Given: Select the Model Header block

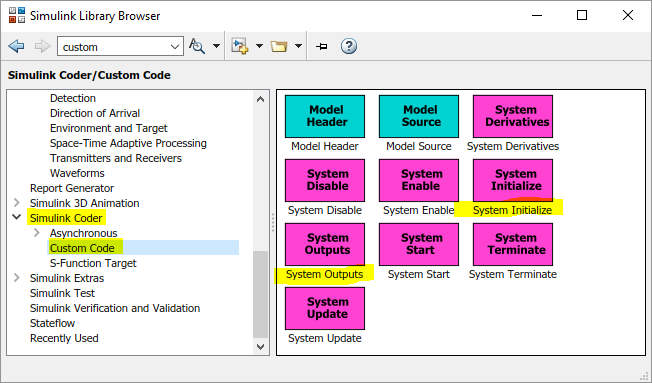Looking at the screenshot, I should pos(325,116).
